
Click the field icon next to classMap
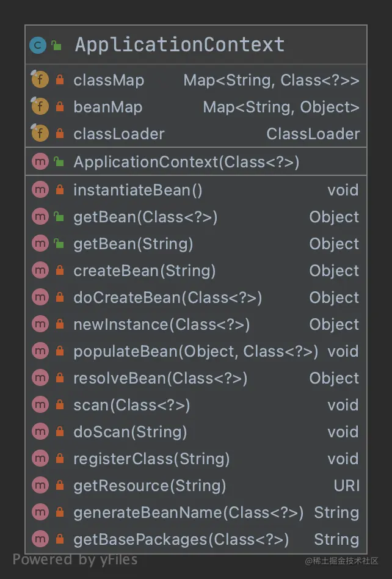point(40,79)
